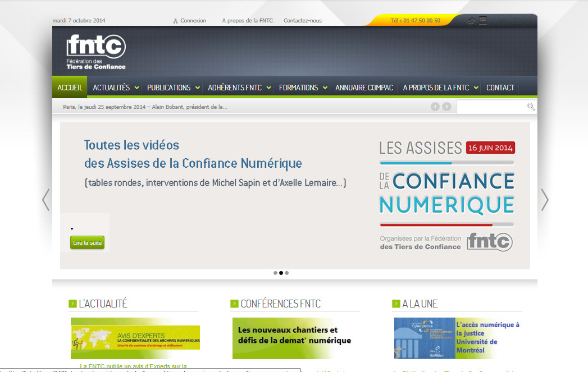Open the ADHÉRENTS FNTC menu item
Screen dimensions: 588x372
tap(235, 88)
